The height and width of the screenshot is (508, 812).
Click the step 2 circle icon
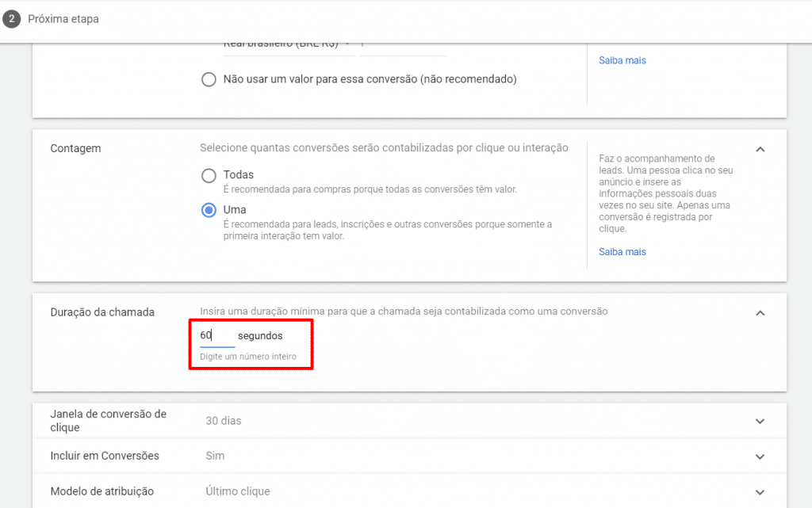(11, 18)
